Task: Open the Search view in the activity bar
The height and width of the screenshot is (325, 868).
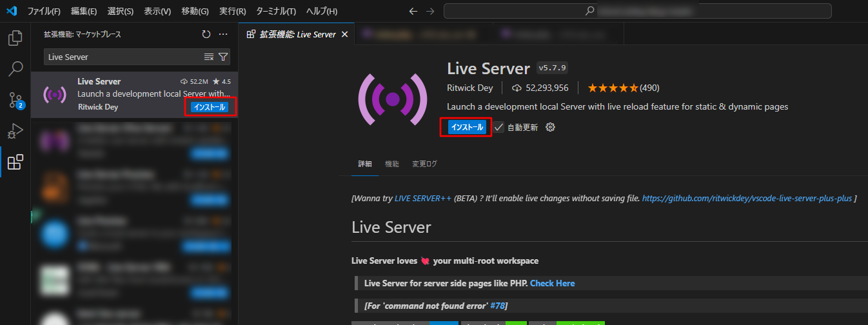Action: coord(15,69)
